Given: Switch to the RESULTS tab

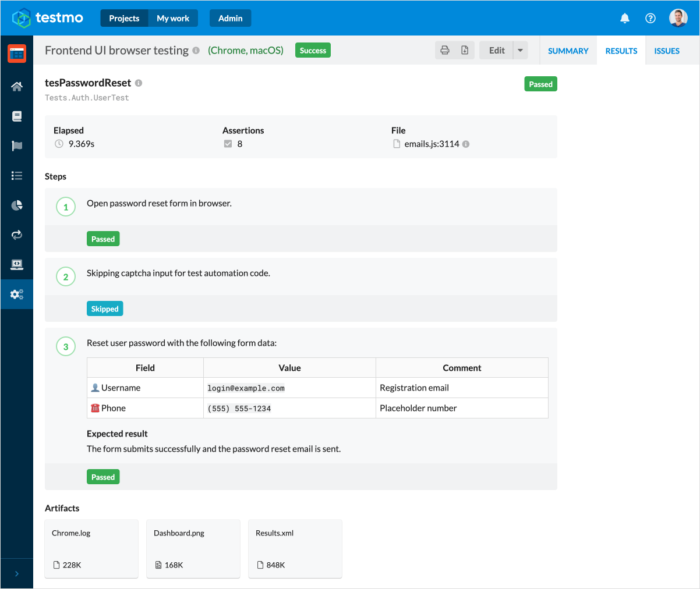Looking at the screenshot, I should coord(621,51).
